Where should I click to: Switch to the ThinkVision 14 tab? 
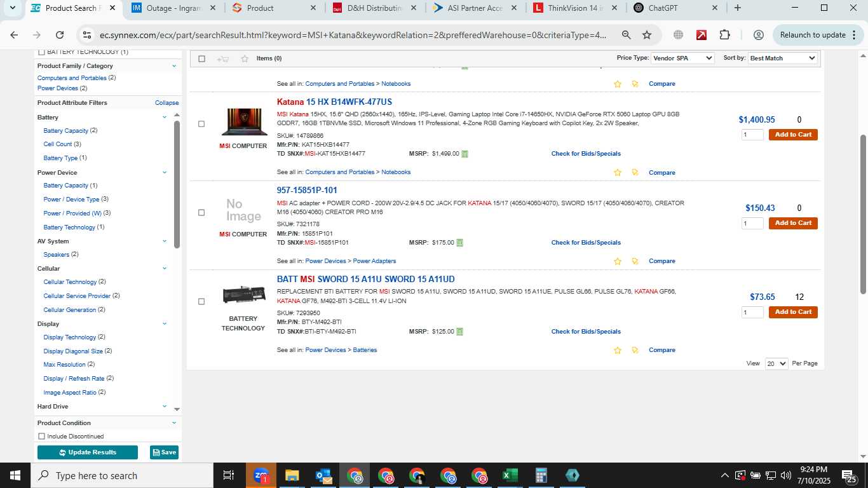click(574, 8)
